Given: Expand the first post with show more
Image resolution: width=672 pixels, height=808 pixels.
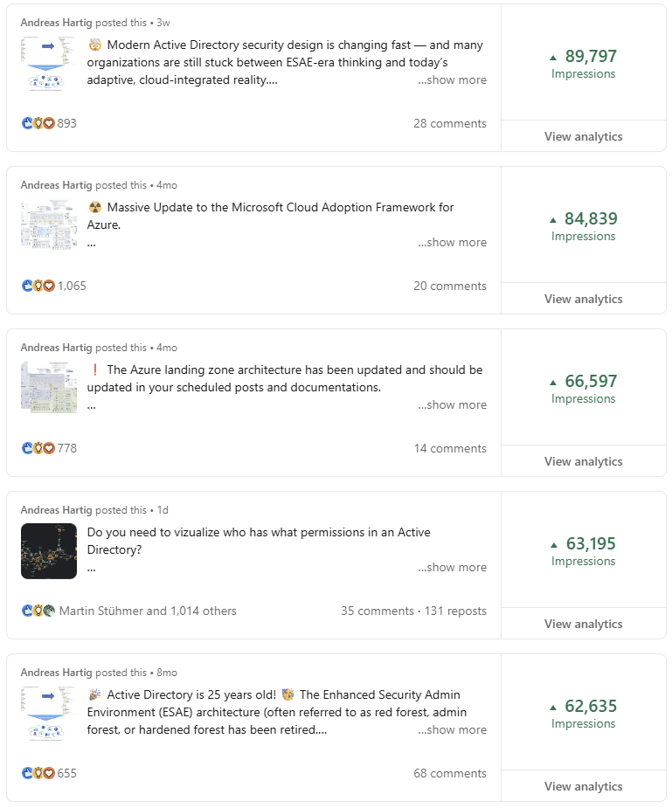Looking at the screenshot, I should click(x=452, y=79).
